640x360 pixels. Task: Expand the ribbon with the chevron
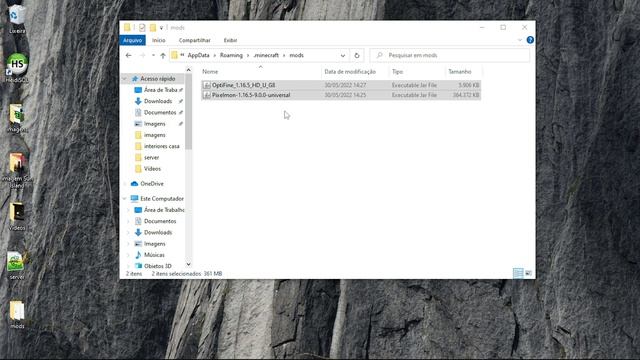pos(520,40)
